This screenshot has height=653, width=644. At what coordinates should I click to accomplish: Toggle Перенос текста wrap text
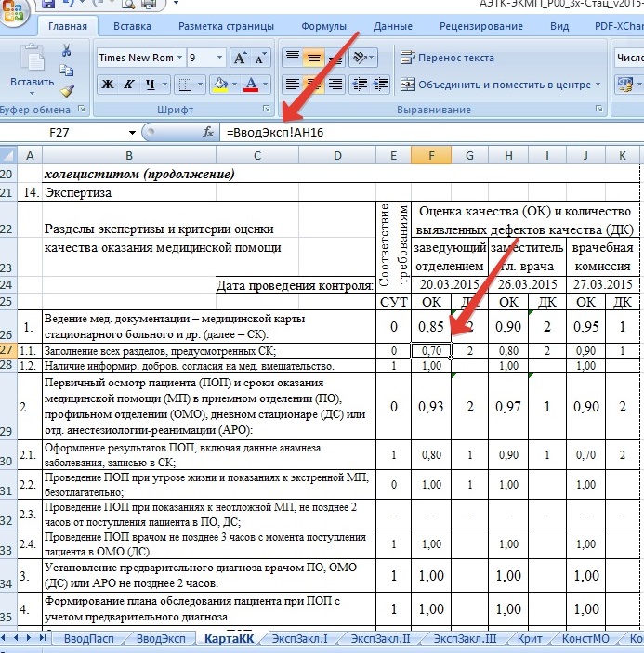click(x=447, y=58)
